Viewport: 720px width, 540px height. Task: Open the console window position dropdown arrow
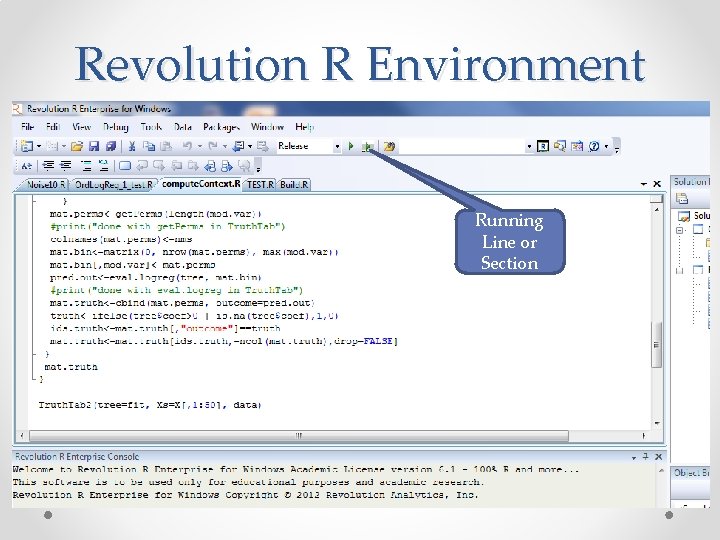(634, 457)
